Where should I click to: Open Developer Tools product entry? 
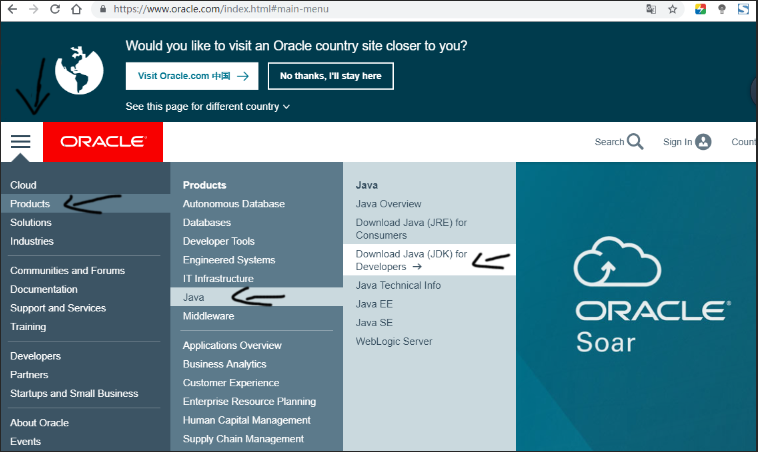[x=219, y=241]
